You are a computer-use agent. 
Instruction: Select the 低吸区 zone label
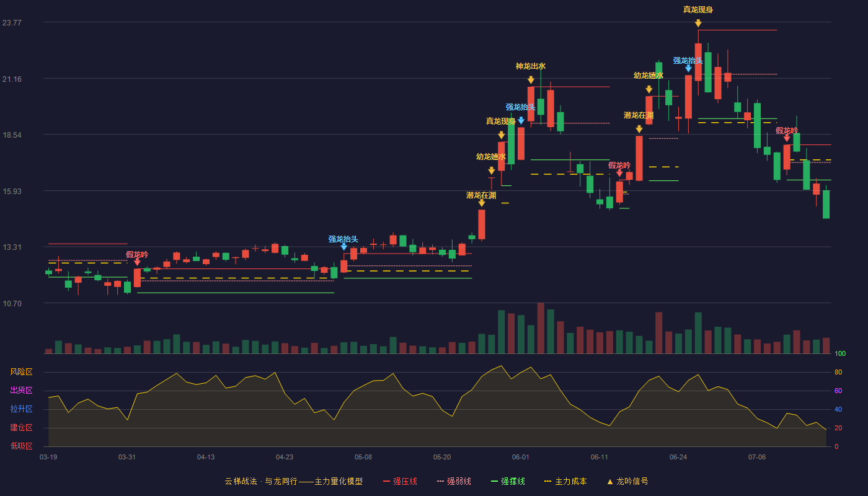coord(21,446)
